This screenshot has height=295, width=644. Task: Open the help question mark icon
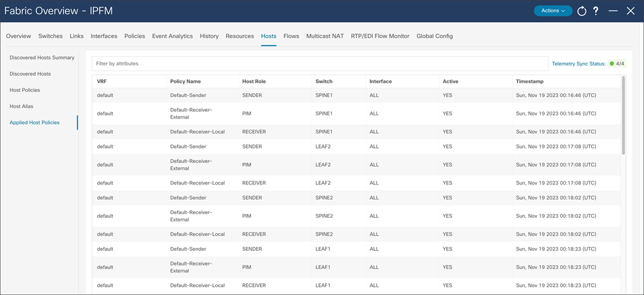596,11
